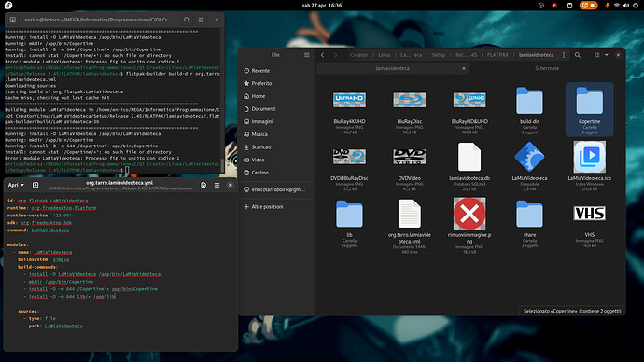This screenshot has width=644, height=362.
Task: Open path bar more options menu
Action: coord(564,55)
